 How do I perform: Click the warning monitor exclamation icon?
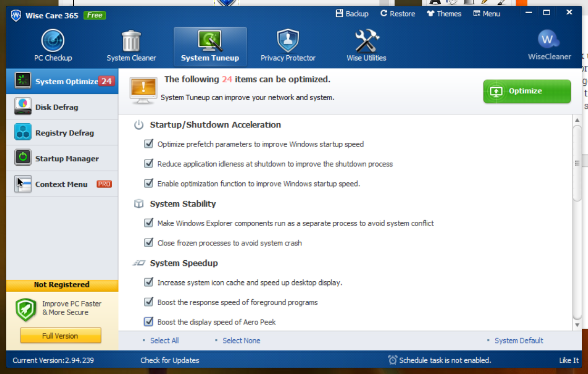(143, 90)
